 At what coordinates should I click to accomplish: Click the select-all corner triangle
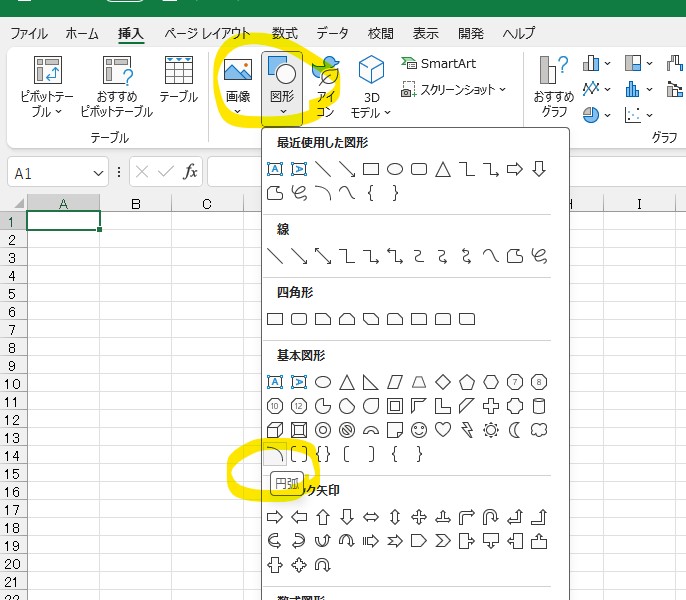point(17,204)
